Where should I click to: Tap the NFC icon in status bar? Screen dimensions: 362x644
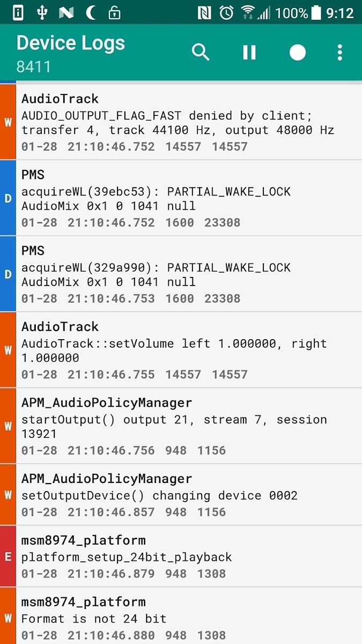coord(204,12)
